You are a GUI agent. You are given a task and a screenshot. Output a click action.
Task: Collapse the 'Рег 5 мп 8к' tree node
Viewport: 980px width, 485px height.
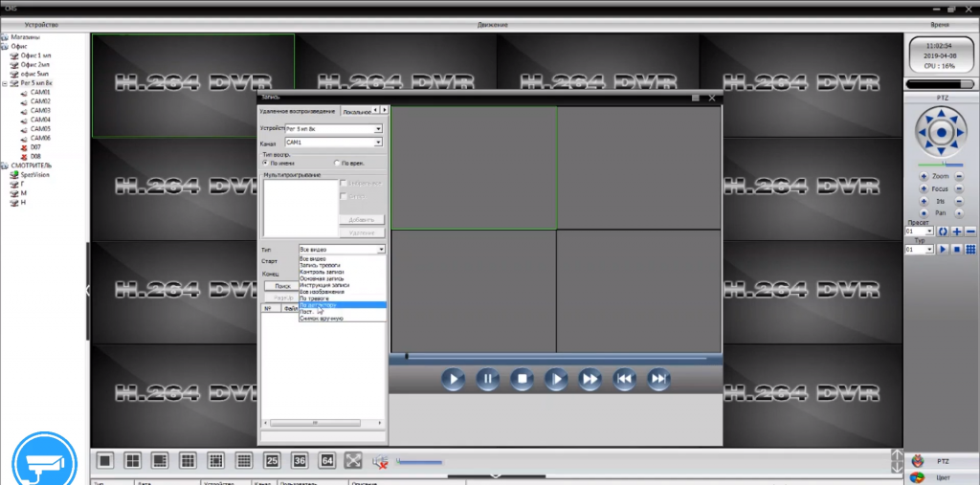coord(5,82)
